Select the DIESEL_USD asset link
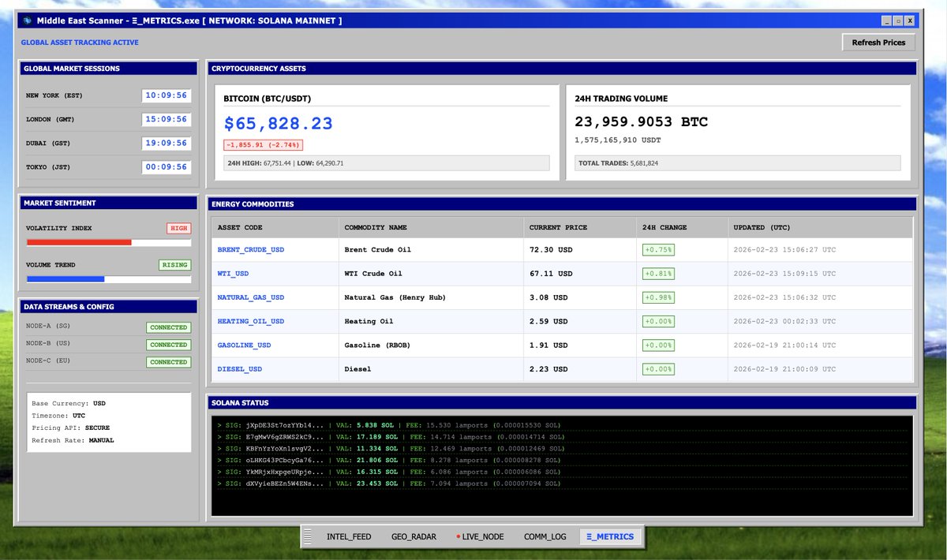This screenshot has width=947, height=560. [239, 369]
